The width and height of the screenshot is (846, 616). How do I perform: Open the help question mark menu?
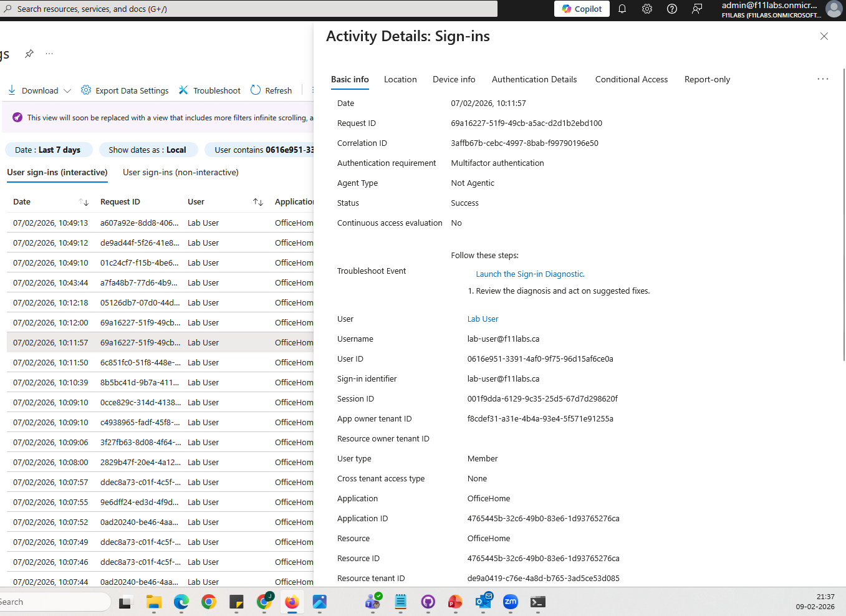(671, 9)
